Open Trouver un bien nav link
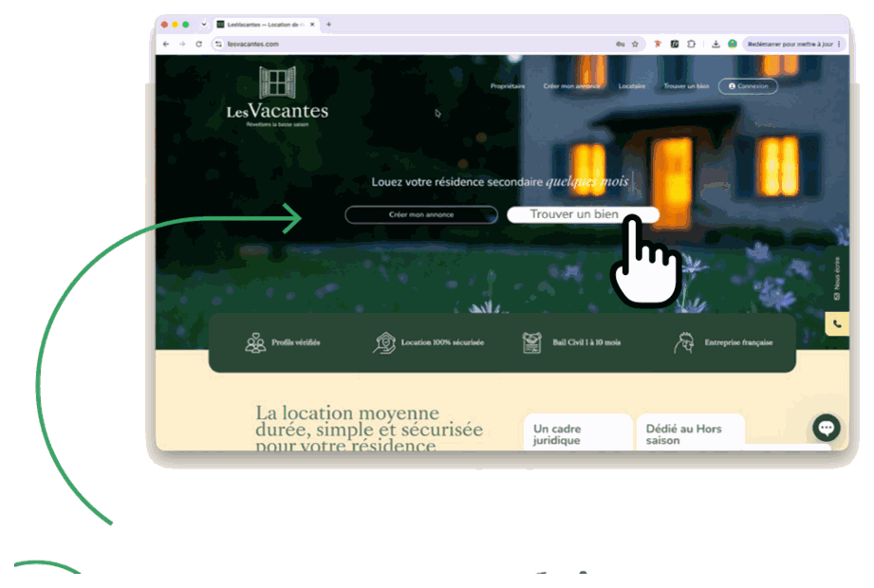874x588 pixels. point(686,86)
